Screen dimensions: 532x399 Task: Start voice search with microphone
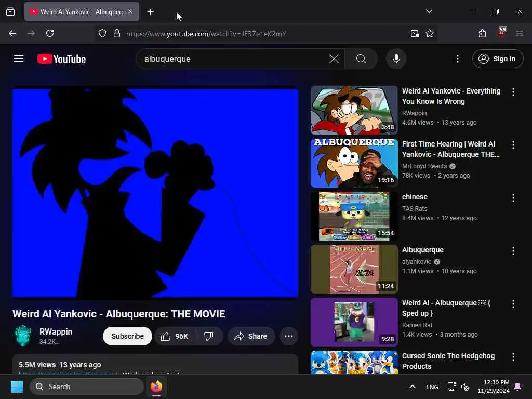click(x=396, y=59)
